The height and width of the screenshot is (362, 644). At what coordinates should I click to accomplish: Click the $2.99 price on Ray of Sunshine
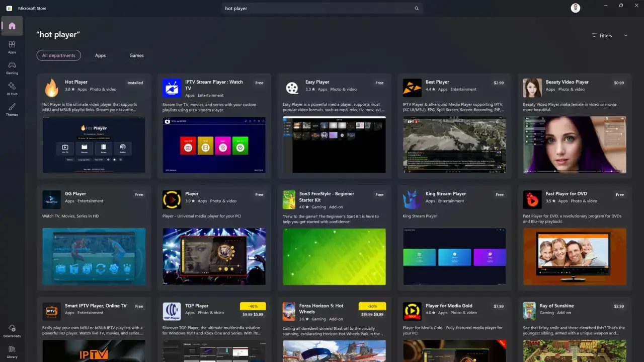point(619,306)
